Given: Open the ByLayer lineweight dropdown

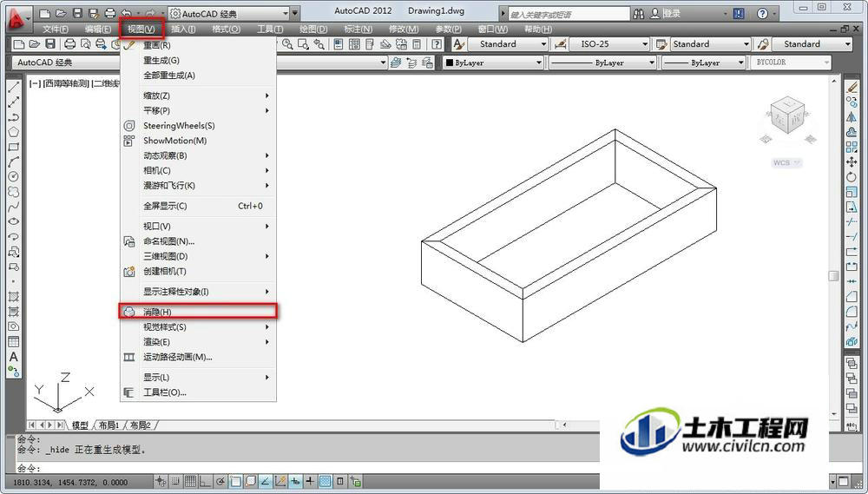Looking at the screenshot, I should coord(704,63).
